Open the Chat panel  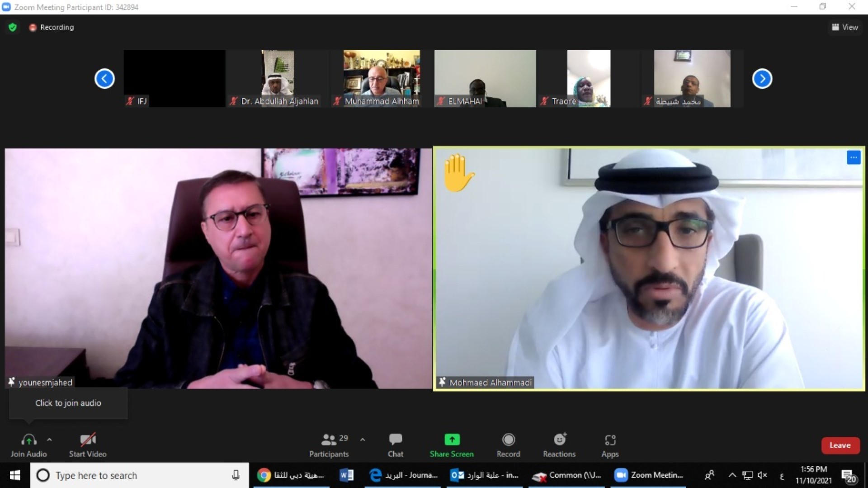395,445
